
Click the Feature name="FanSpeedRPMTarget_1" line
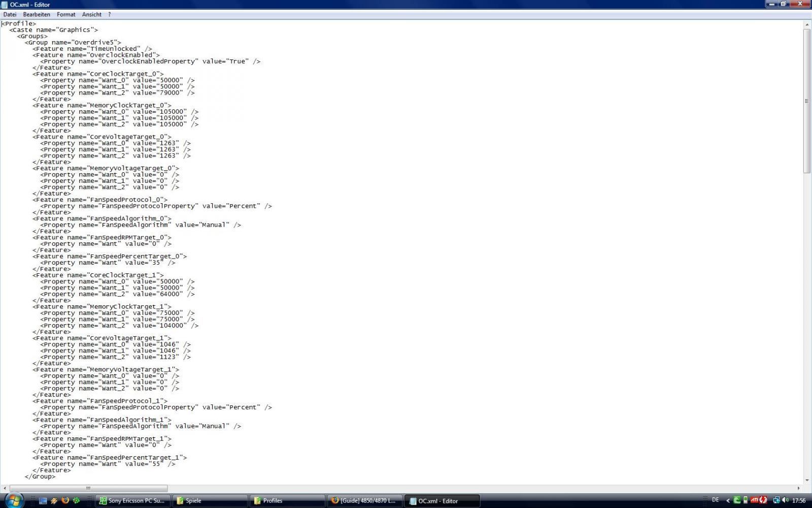click(x=102, y=439)
